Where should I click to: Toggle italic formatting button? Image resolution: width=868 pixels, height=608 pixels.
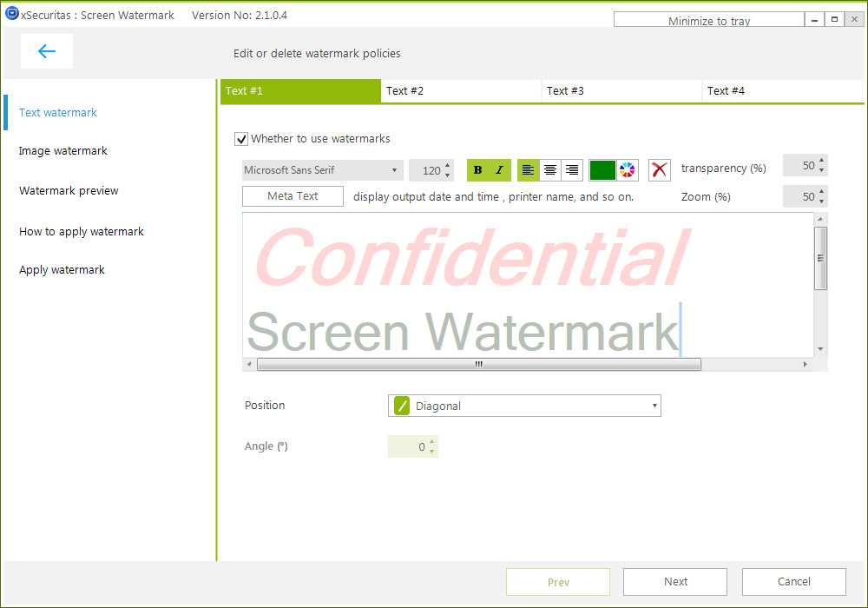(500, 170)
